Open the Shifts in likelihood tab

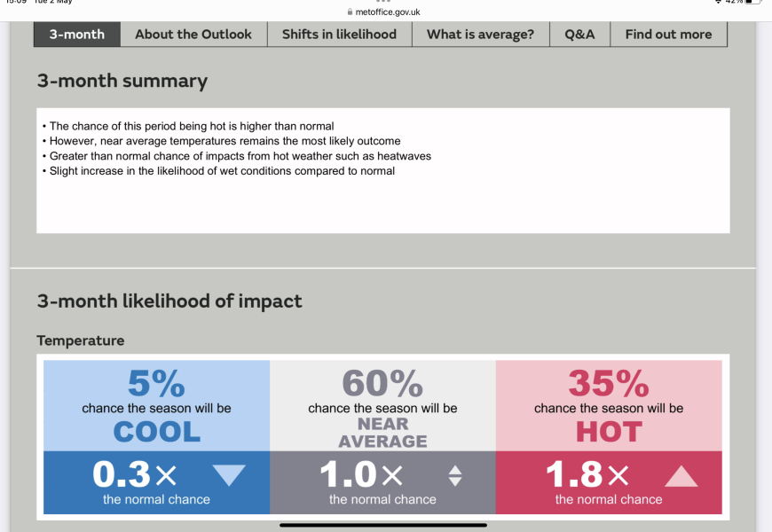pos(339,35)
